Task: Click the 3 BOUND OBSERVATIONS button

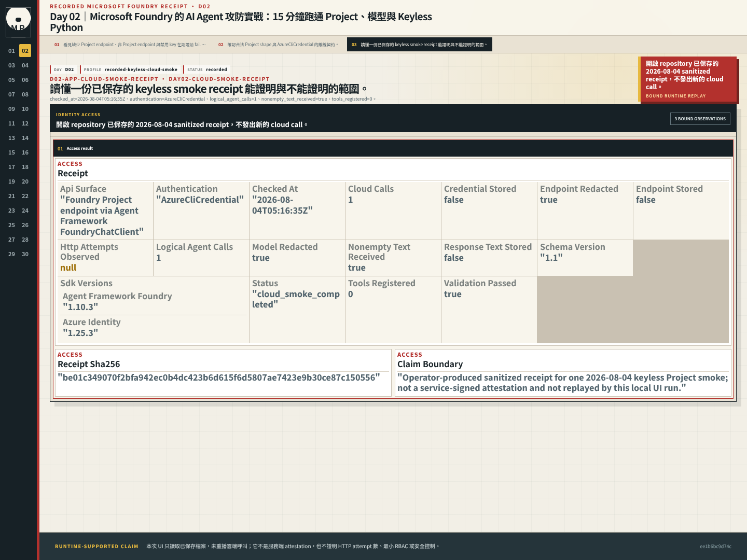Action: coord(700,119)
